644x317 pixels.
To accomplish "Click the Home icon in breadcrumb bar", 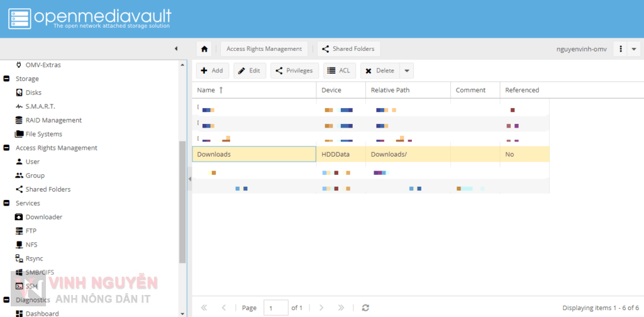I will pyautogui.click(x=204, y=49).
